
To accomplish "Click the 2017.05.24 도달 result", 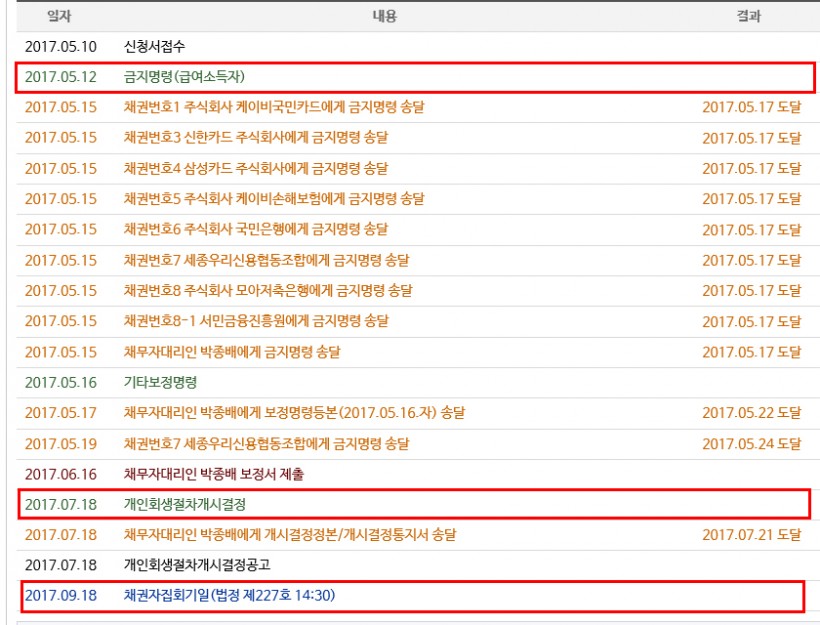I will 751,444.
